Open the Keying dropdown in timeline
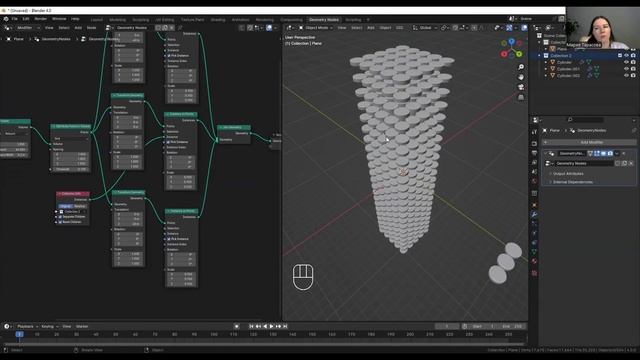The width and height of the screenshot is (640, 360). click(49, 326)
